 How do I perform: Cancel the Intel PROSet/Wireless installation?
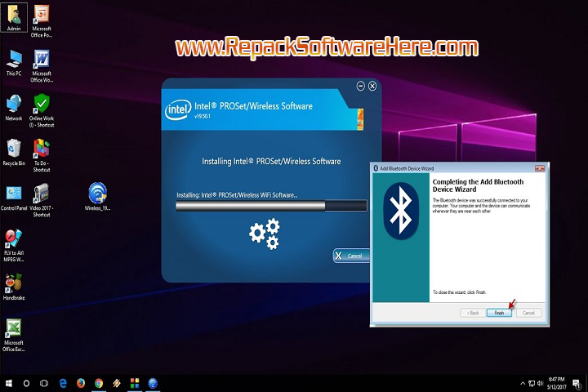pos(351,256)
